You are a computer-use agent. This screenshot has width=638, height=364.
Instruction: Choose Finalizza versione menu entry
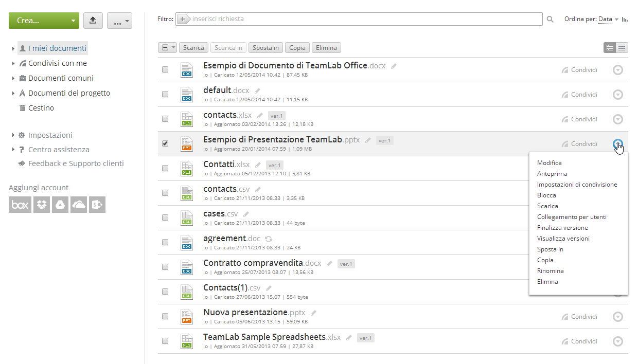coord(562,227)
